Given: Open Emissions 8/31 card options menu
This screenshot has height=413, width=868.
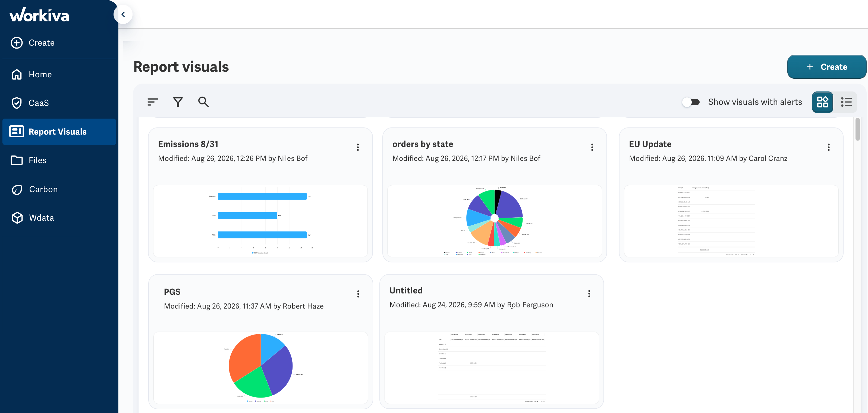Looking at the screenshot, I should tap(358, 147).
